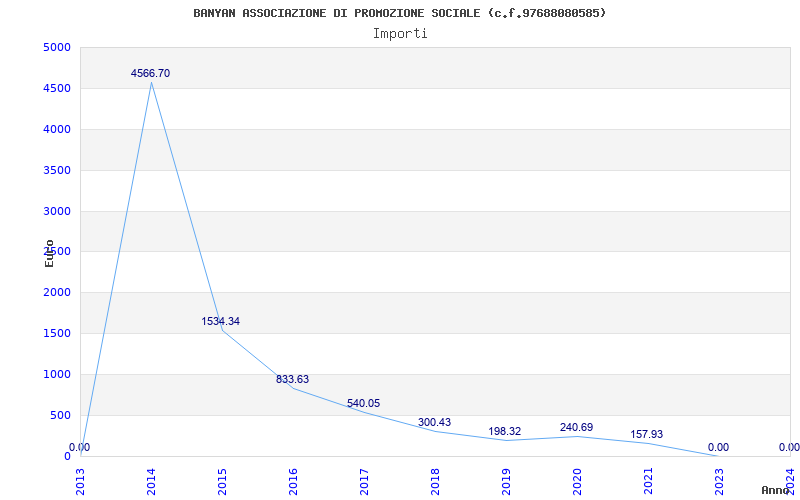Click the 0.00 label above 2024

789,447
